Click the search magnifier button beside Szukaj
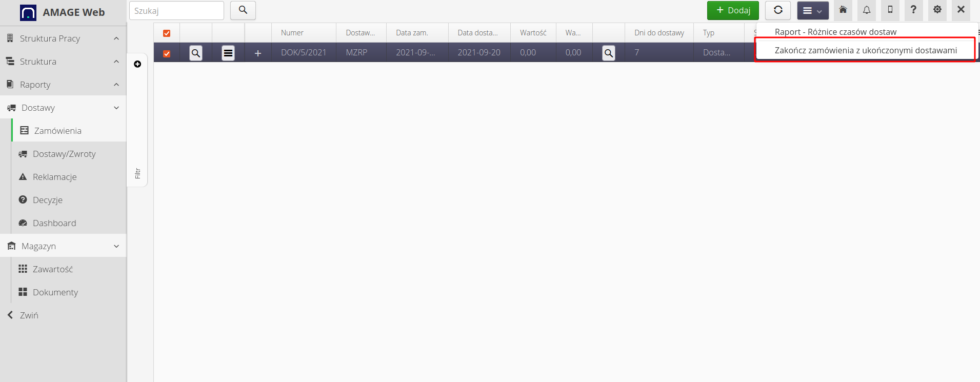The width and height of the screenshot is (980, 382). (243, 10)
